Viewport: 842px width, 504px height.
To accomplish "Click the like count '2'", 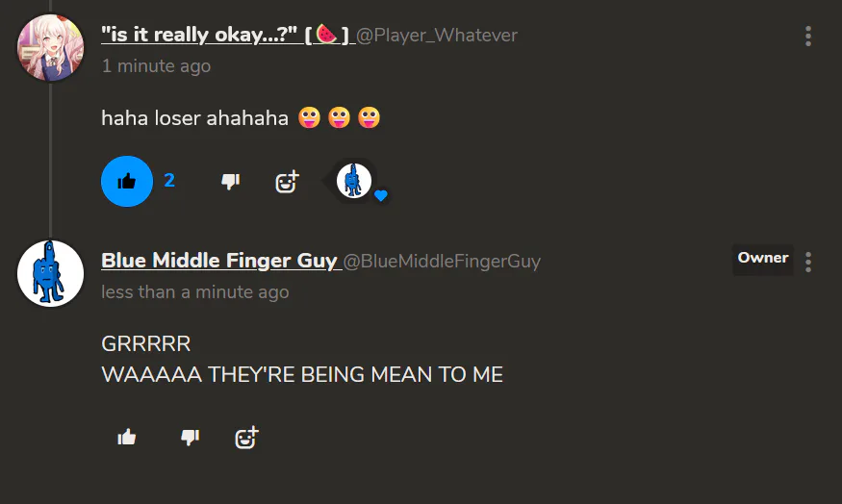I will tap(169, 181).
